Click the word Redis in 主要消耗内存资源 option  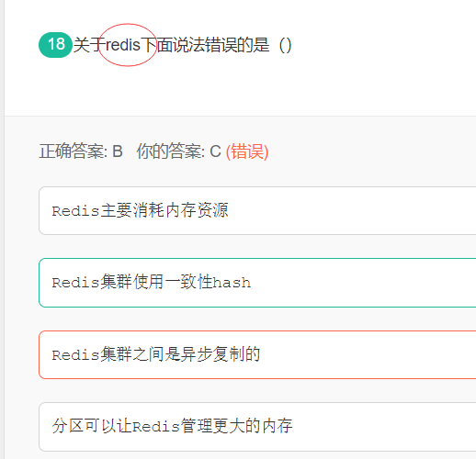pos(75,210)
